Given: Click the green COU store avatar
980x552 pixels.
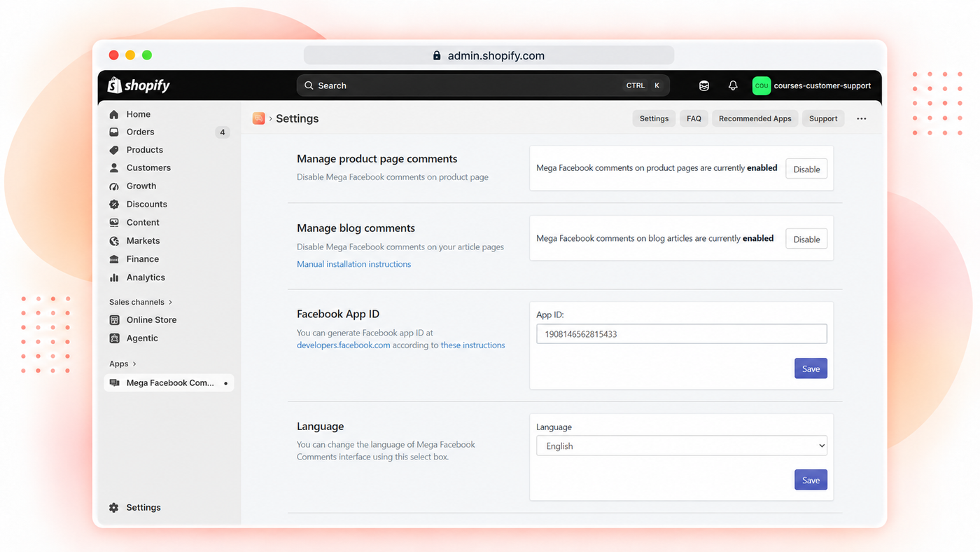Looking at the screenshot, I should click(762, 85).
